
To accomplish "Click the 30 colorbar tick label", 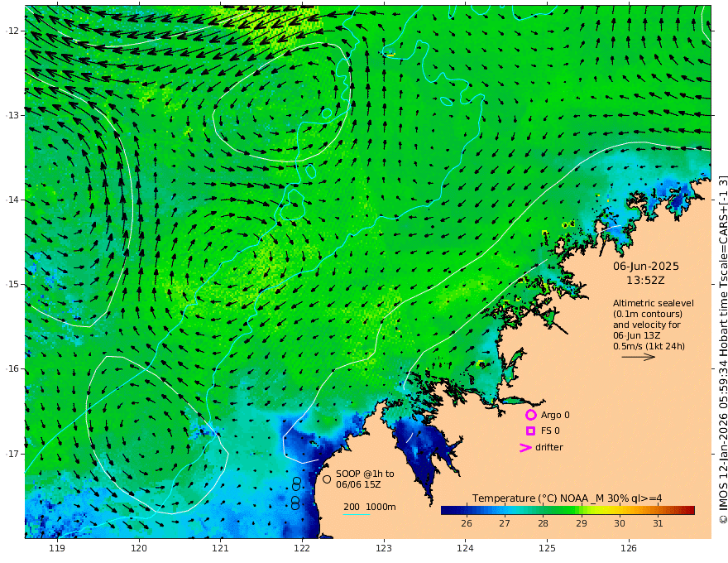I will tap(620, 523).
